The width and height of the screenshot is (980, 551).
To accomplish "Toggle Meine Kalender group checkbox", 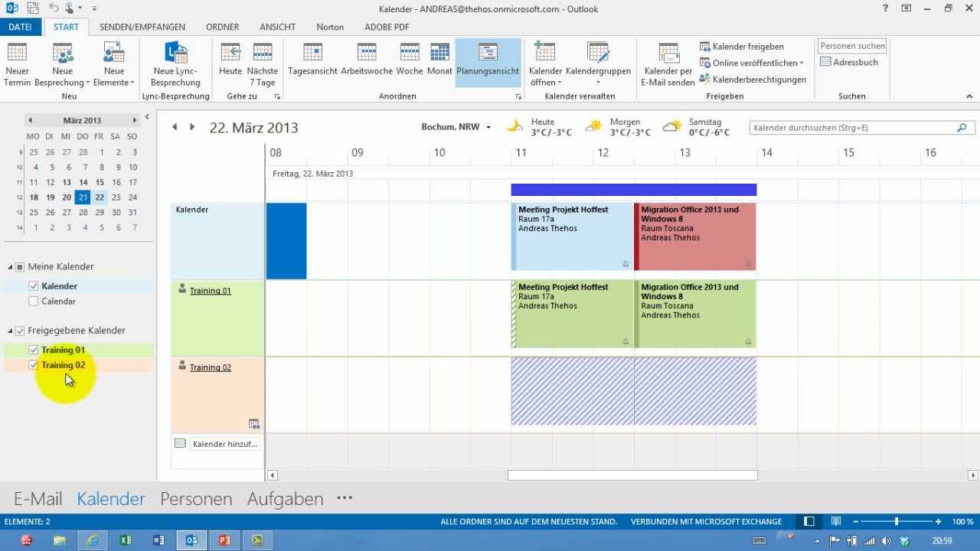I will [x=20, y=267].
